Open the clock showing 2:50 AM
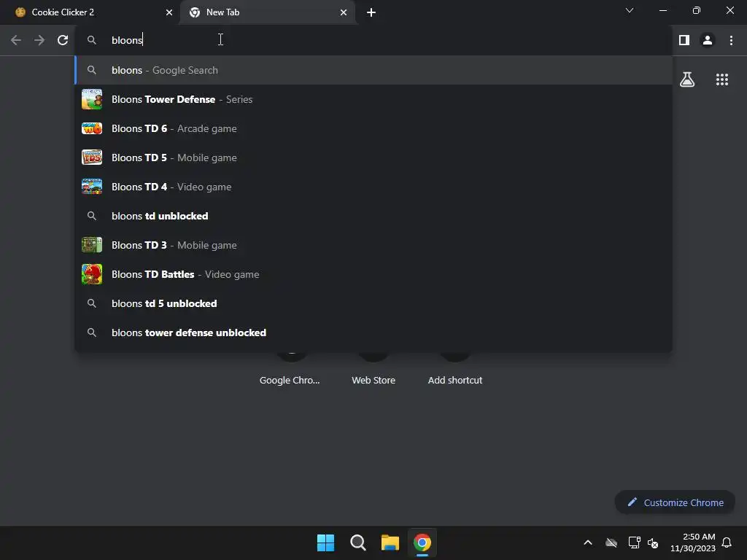Screen dimensions: 747x560 point(693,542)
